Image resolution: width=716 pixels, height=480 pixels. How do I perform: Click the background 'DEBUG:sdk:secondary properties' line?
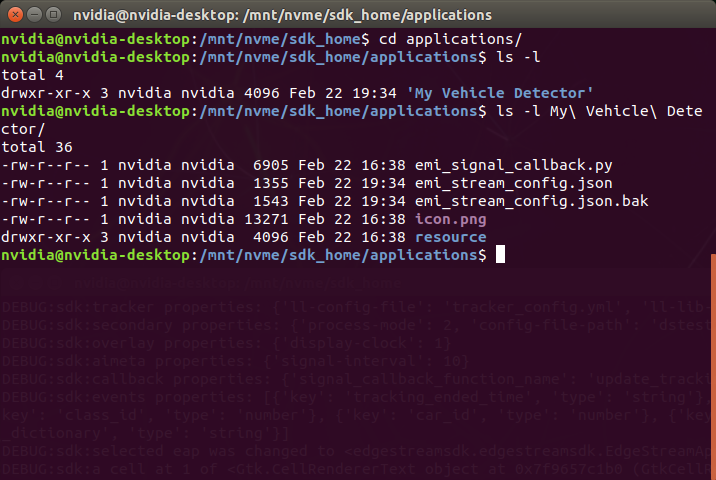(x=356, y=325)
